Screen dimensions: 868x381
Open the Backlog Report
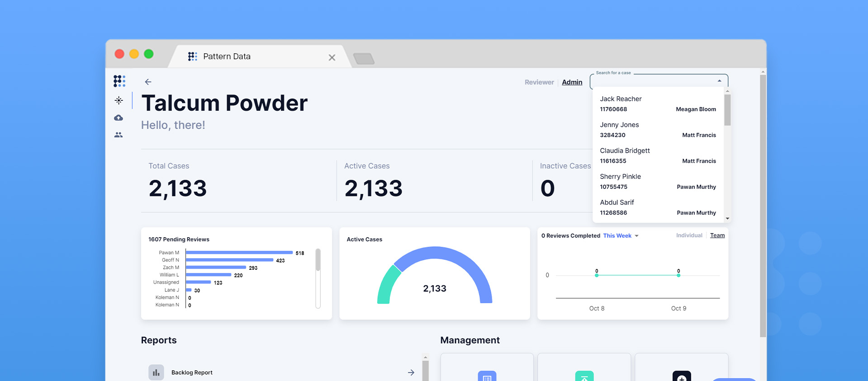click(282, 372)
